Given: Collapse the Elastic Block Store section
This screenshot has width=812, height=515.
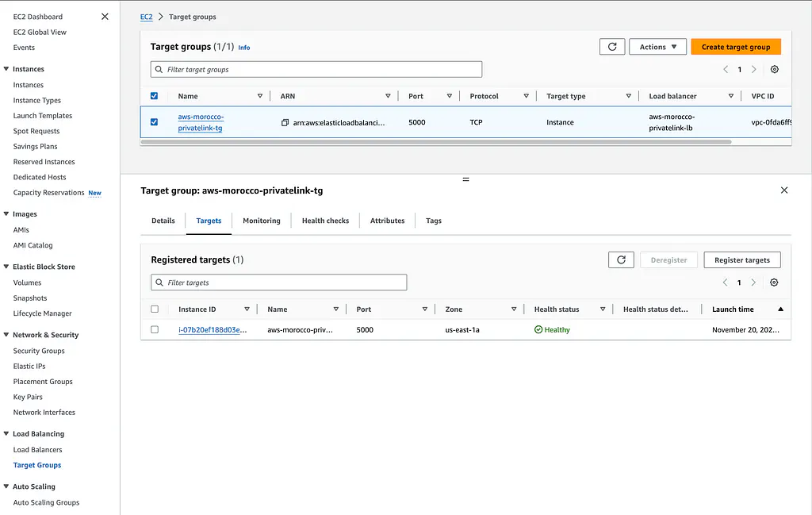Looking at the screenshot, I should (x=6, y=267).
